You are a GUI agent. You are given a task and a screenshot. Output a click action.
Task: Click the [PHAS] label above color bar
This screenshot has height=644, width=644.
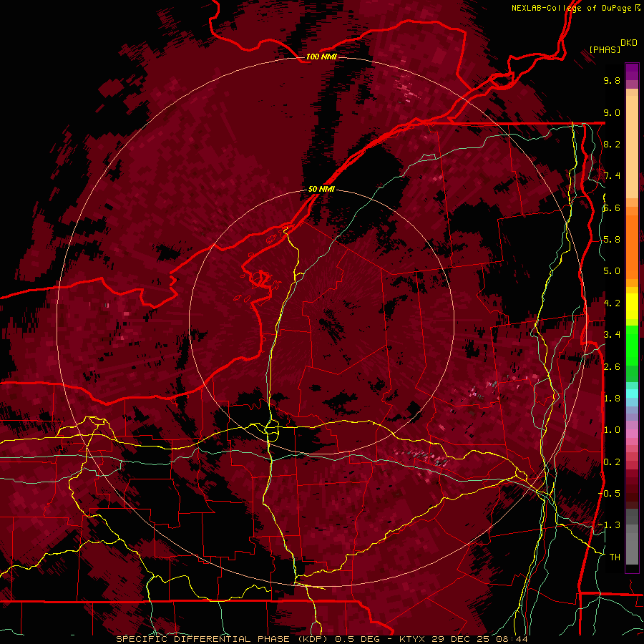click(x=605, y=49)
